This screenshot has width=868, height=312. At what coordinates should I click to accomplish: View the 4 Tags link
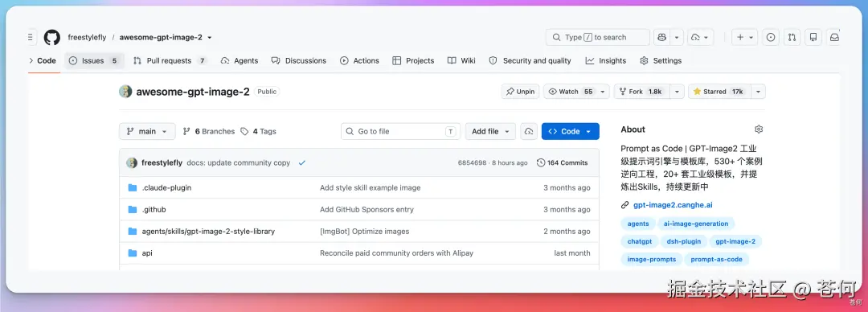coord(259,131)
